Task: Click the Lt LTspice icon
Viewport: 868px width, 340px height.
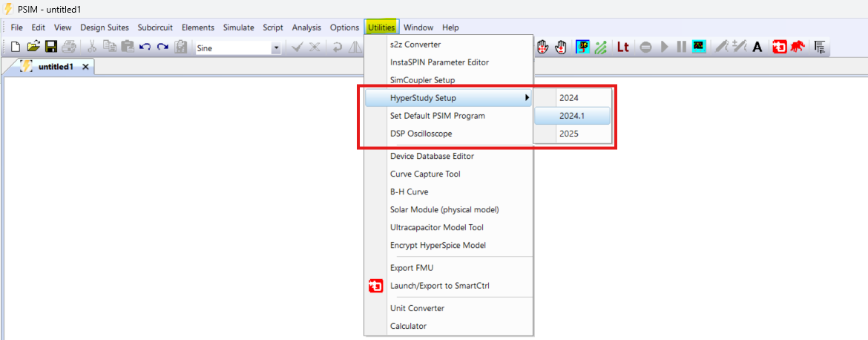Action: pos(622,48)
